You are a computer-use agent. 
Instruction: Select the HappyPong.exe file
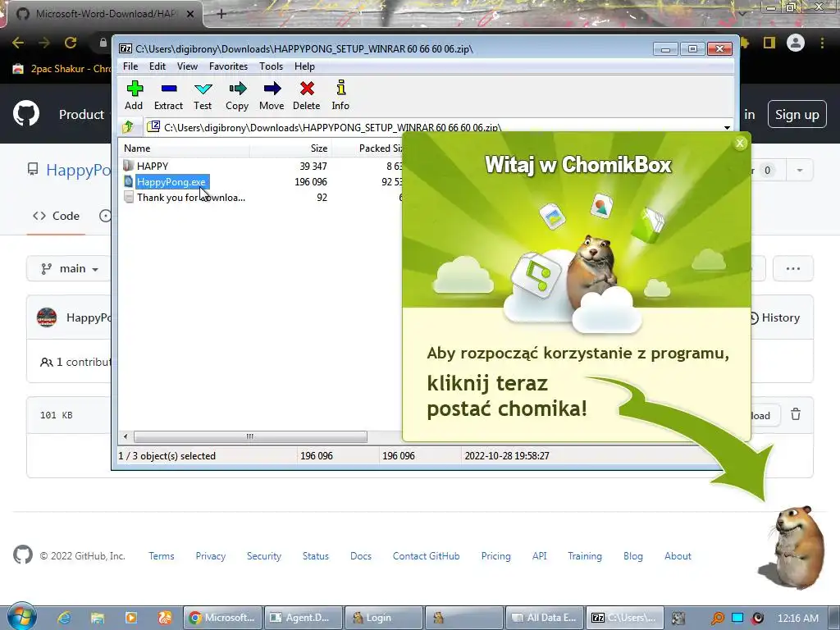(x=171, y=181)
